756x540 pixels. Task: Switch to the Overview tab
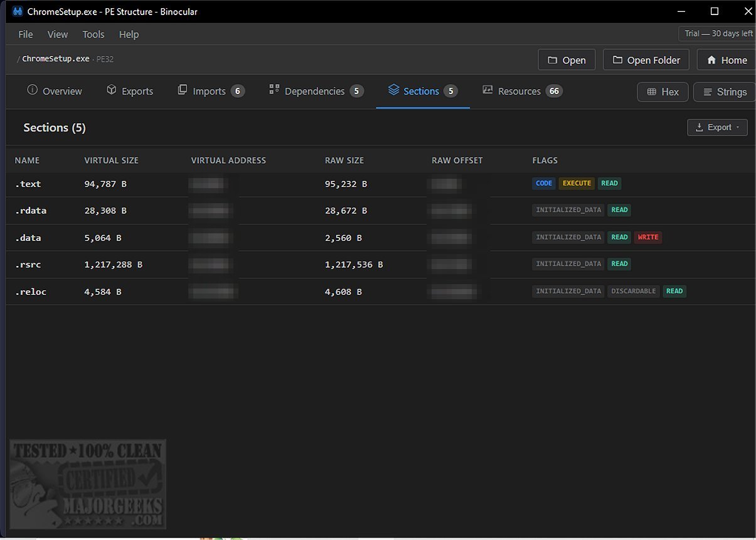[x=55, y=91]
